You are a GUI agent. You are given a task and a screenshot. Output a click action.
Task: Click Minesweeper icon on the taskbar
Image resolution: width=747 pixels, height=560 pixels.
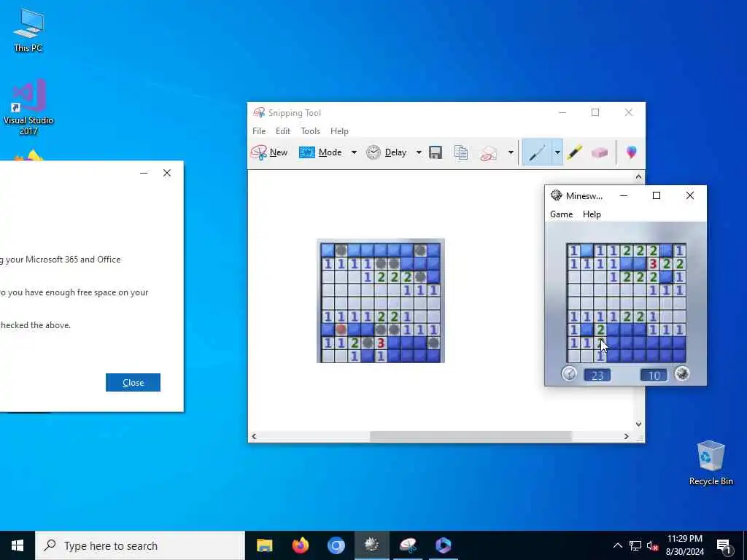pos(371,545)
